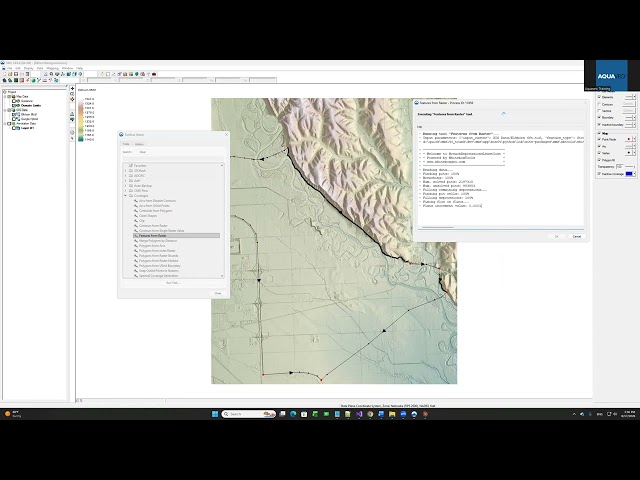This screenshot has height=480, width=640.
Task: Toggle the Boundary display checkbox
Action: point(599,118)
